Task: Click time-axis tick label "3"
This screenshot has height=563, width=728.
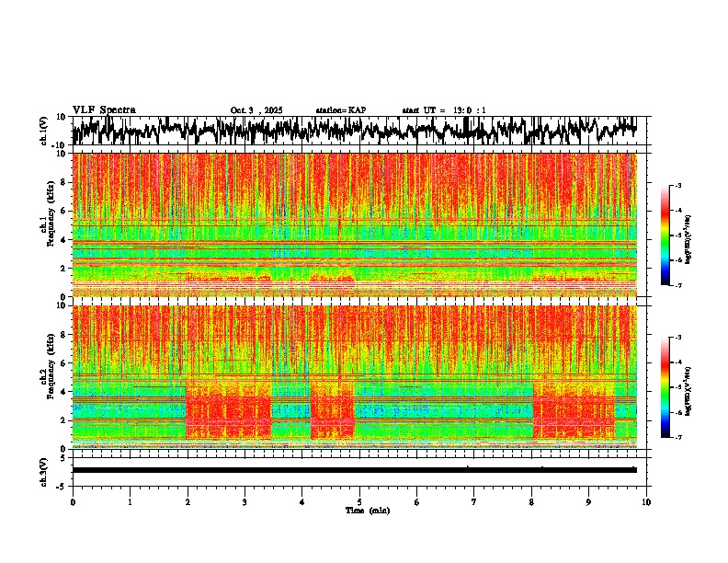Action: [245, 502]
